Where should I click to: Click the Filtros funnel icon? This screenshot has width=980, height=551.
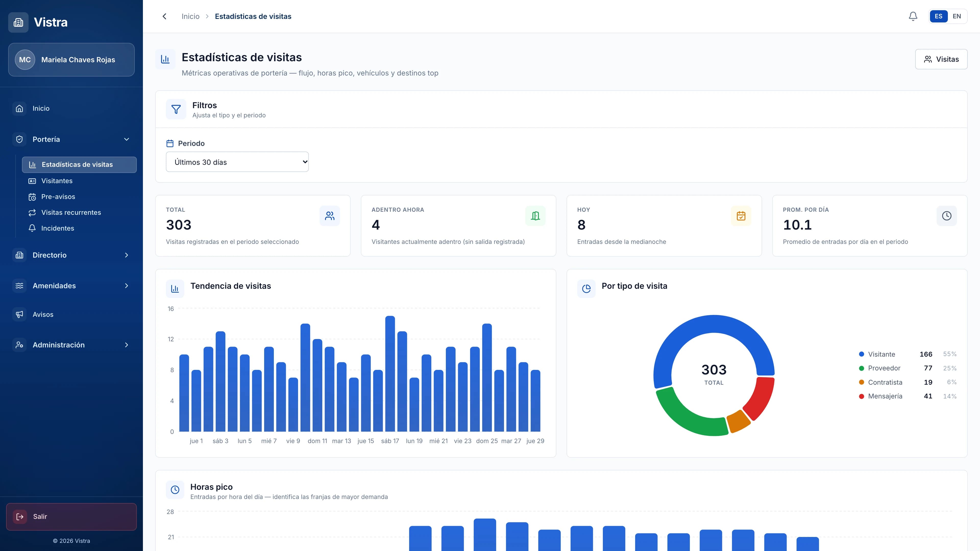176,109
